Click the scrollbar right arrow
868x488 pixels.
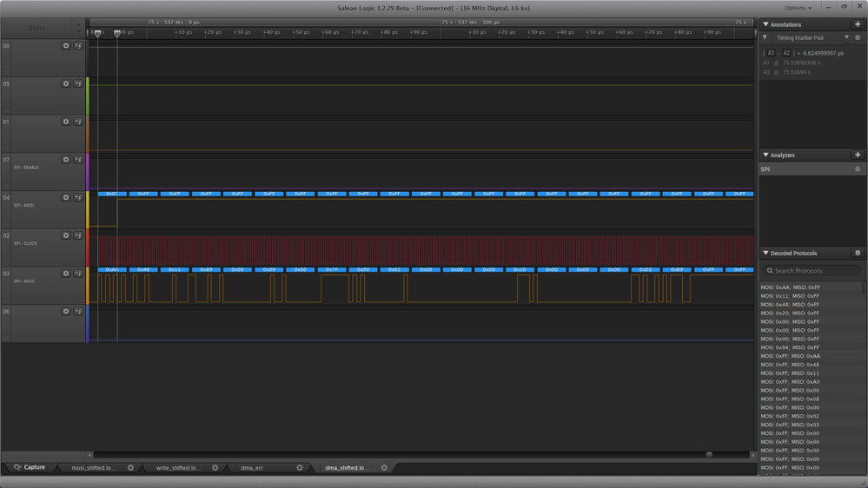pyautogui.click(x=752, y=455)
